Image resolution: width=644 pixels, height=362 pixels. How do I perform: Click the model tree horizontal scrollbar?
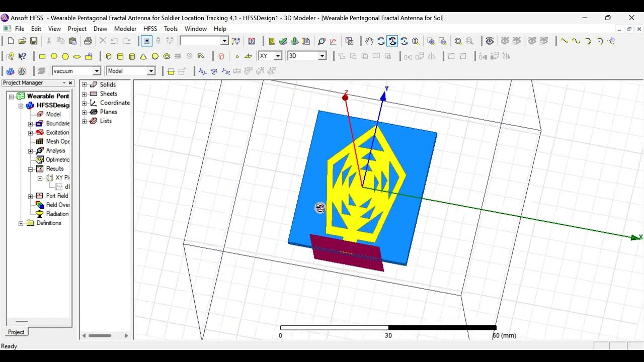pos(100,335)
